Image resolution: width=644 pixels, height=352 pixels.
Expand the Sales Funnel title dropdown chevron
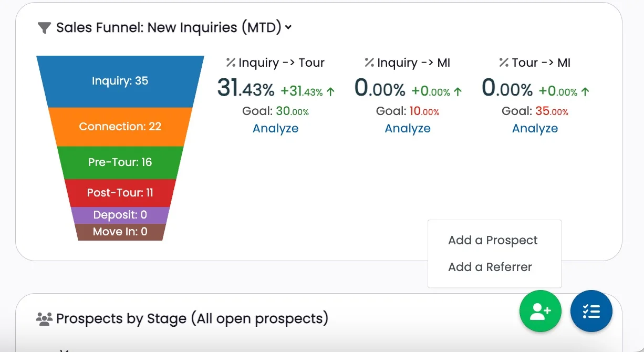click(288, 27)
